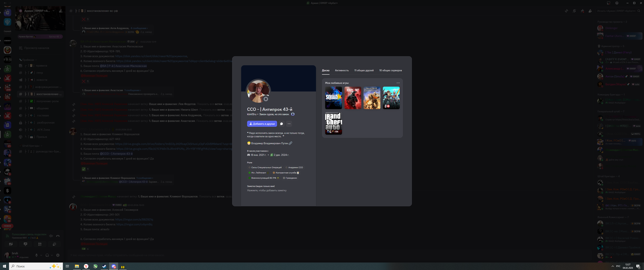
Task: Open the soundboard panel
Action: coord(54,244)
